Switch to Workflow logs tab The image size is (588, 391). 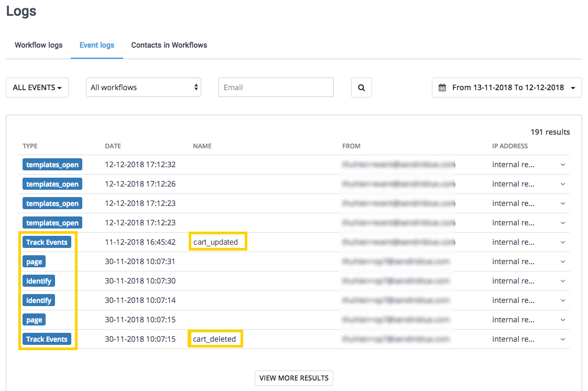pos(39,45)
